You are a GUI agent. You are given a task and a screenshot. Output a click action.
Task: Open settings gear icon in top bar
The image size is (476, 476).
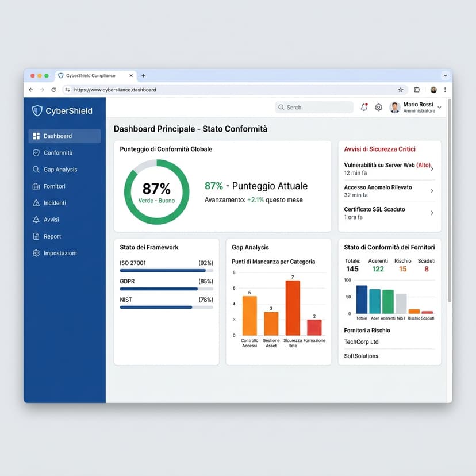pyautogui.click(x=378, y=107)
